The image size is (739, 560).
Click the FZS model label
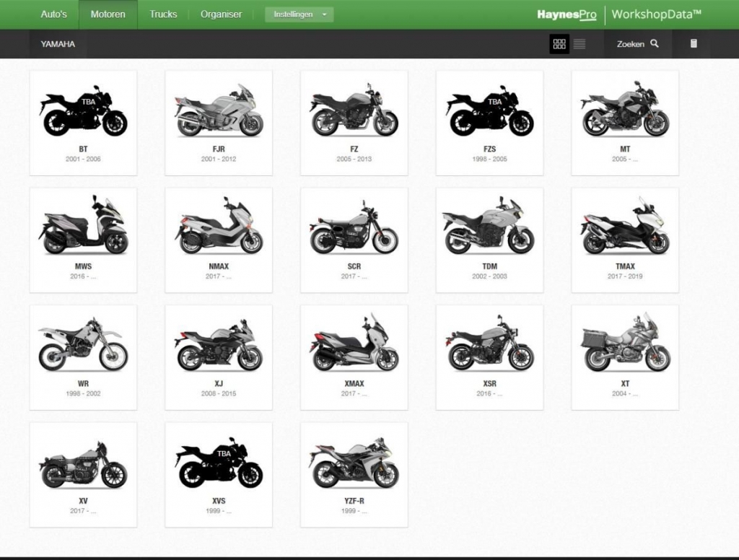coord(490,149)
